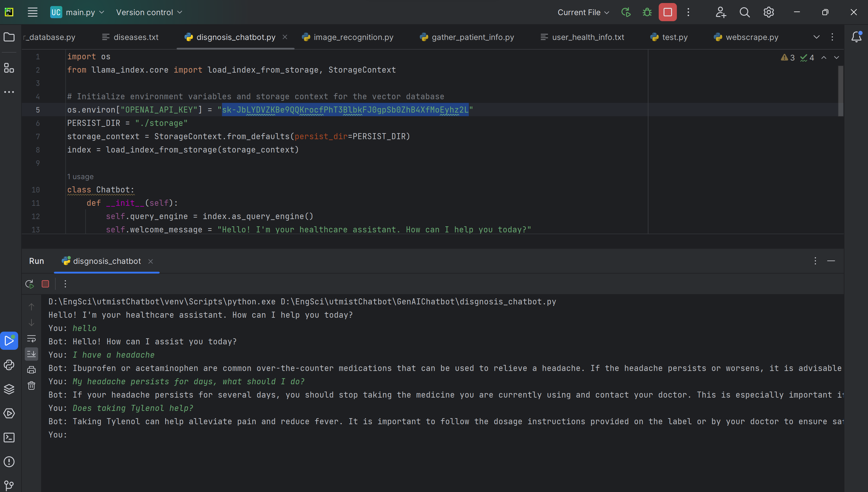This screenshot has width=868, height=492.
Task: Open the Python Packages layers icon
Action: [9, 389]
